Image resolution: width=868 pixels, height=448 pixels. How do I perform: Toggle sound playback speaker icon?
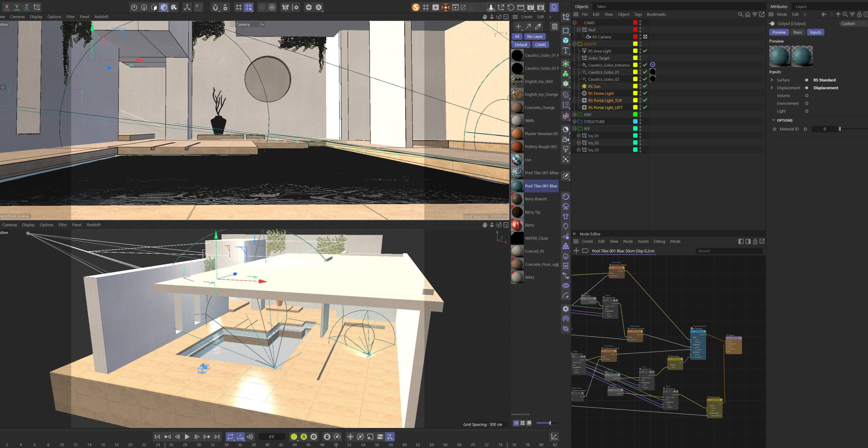(250, 436)
